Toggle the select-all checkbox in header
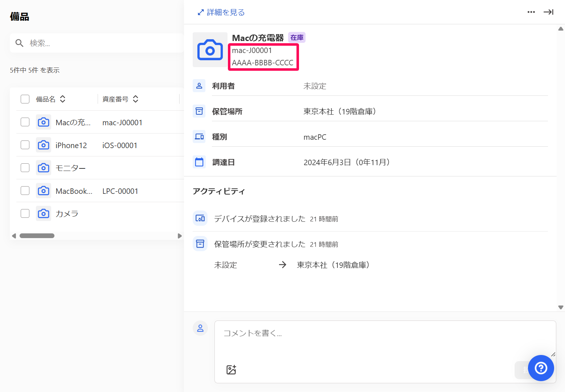565x392 pixels. [25, 99]
